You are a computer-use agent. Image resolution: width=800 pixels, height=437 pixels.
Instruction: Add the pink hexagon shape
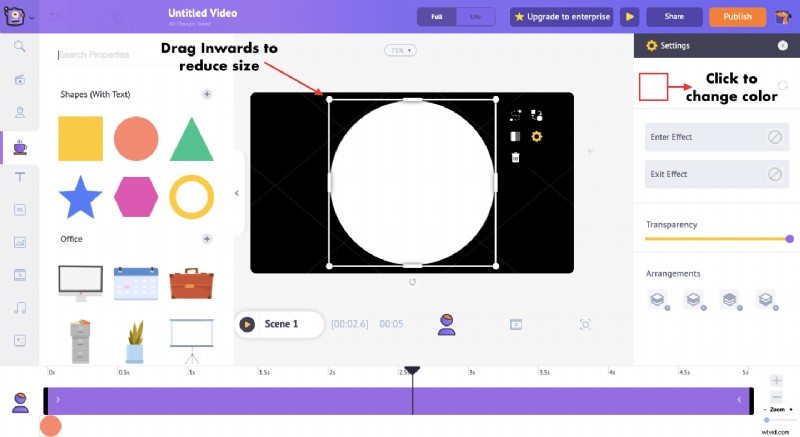pyautogui.click(x=136, y=197)
